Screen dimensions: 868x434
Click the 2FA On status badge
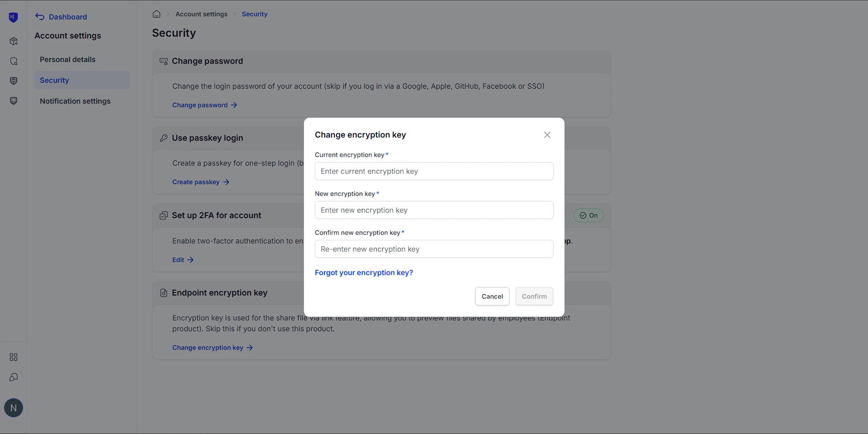(588, 215)
